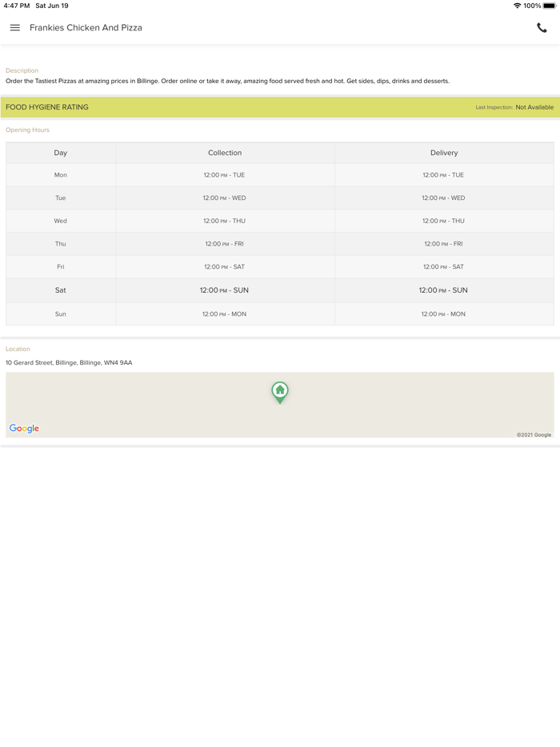Click the 'Description' section label
The height and width of the screenshot is (747, 560).
click(22, 70)
